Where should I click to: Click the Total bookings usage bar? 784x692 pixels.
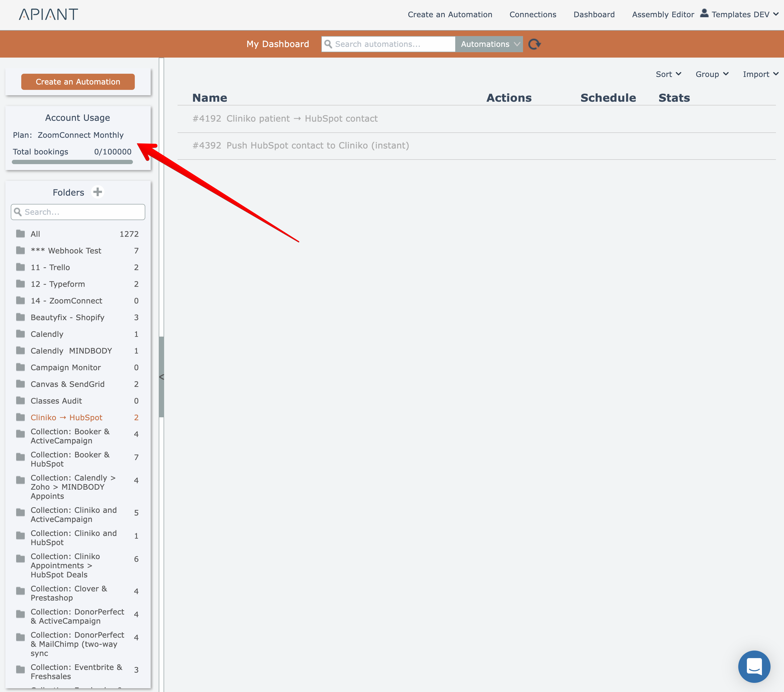(x=72, y=162)
